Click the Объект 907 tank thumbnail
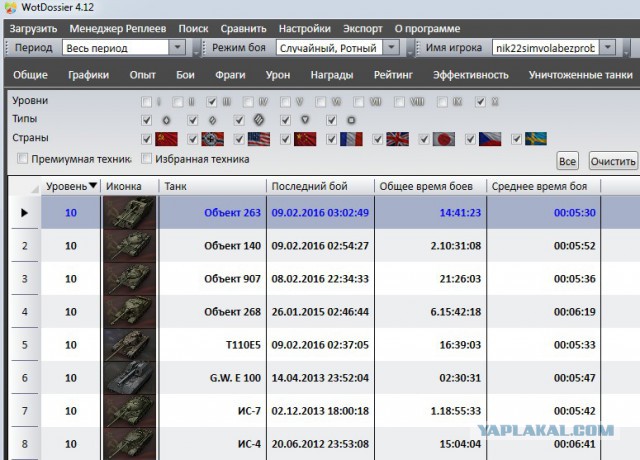Screen dimensions: 640x460 (129, 278)
